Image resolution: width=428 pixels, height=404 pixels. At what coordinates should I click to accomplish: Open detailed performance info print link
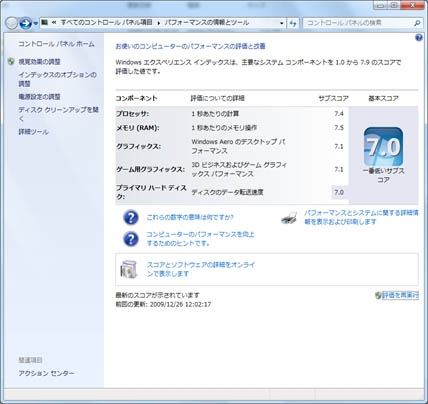click(x=361, y=217)
